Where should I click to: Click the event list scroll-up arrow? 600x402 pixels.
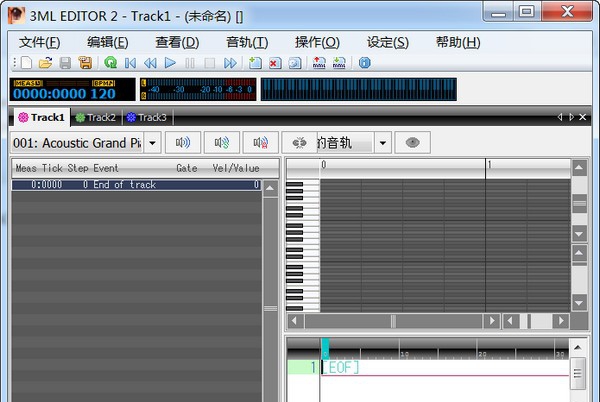270,188
